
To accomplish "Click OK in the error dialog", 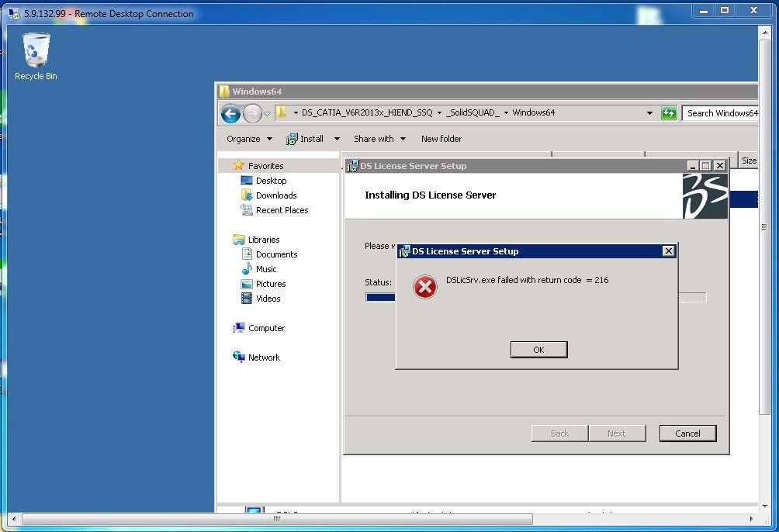I will [538, 350].
